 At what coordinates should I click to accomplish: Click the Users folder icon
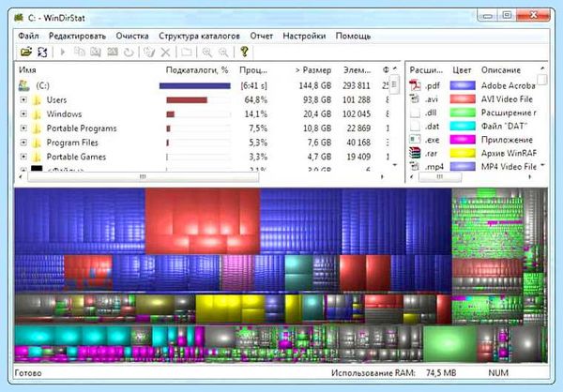[x=37, y=99]
